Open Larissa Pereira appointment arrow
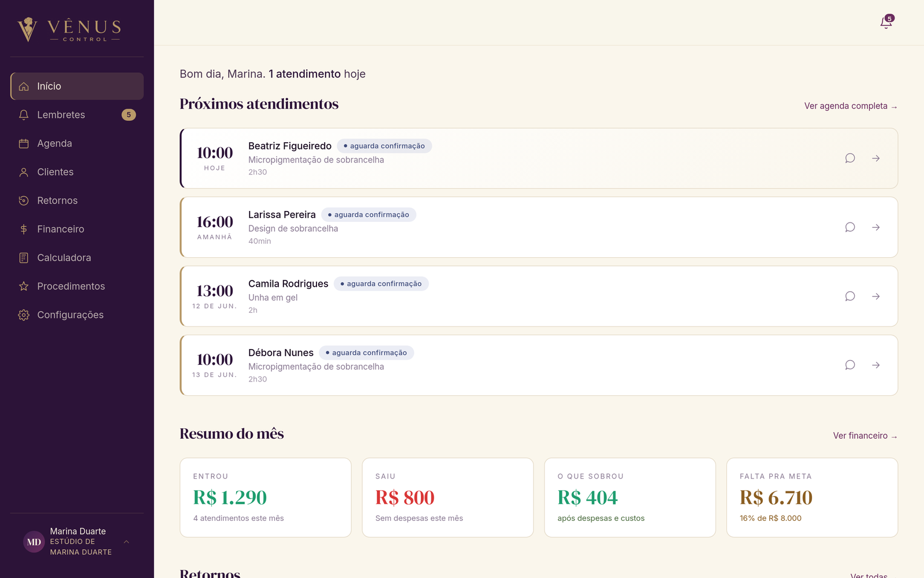924x578 pixels. [876, 227]
